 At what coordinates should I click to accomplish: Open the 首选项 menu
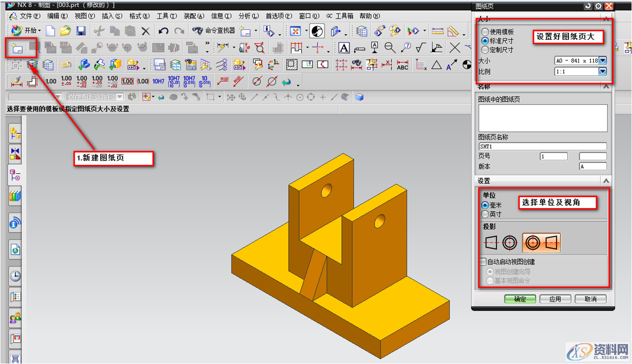tap(278, 16)
